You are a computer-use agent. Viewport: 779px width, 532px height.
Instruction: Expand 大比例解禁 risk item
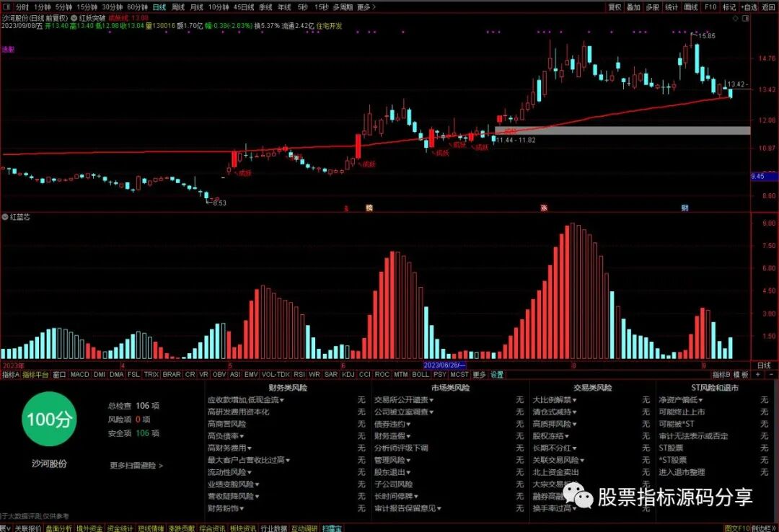coord(555,400)
